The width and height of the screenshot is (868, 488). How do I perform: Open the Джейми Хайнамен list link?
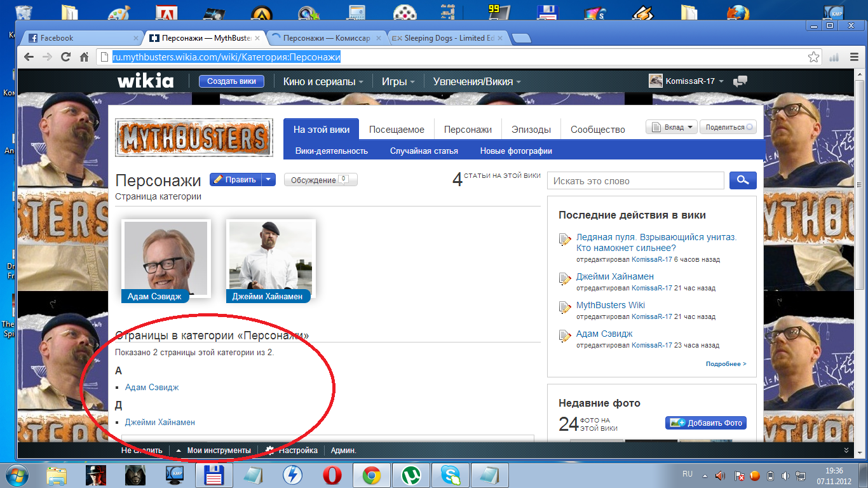pyautogui.click(x=160, y=422)
